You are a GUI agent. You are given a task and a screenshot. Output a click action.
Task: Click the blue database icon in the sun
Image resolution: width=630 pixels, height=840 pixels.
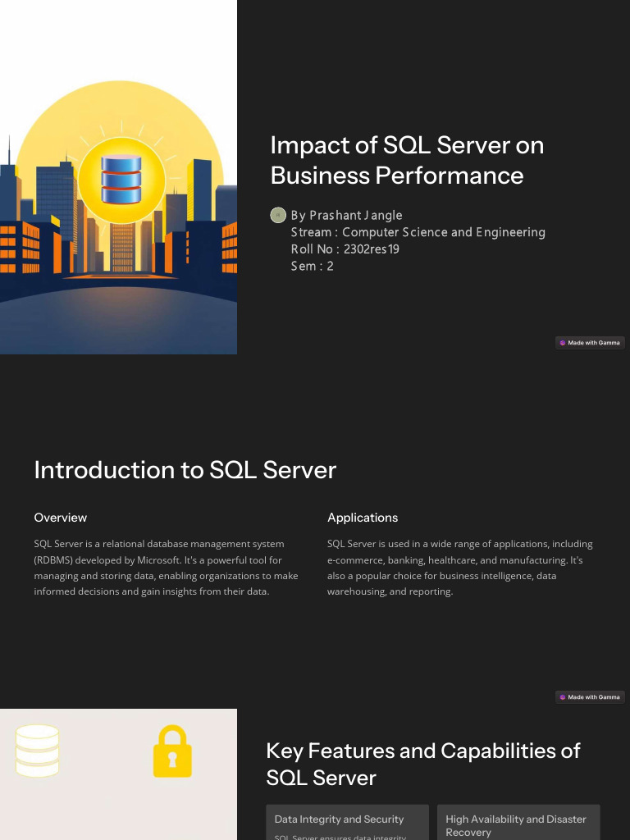point(121,177)
